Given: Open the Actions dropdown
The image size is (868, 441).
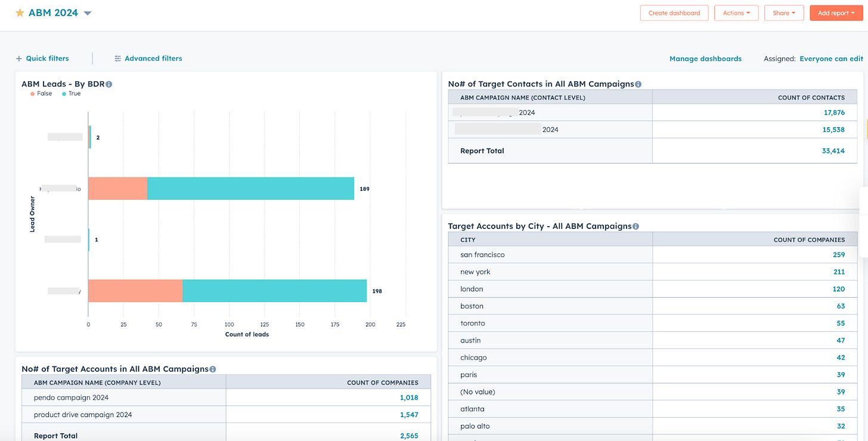Looking at the screenshot, I should (736, 13).
